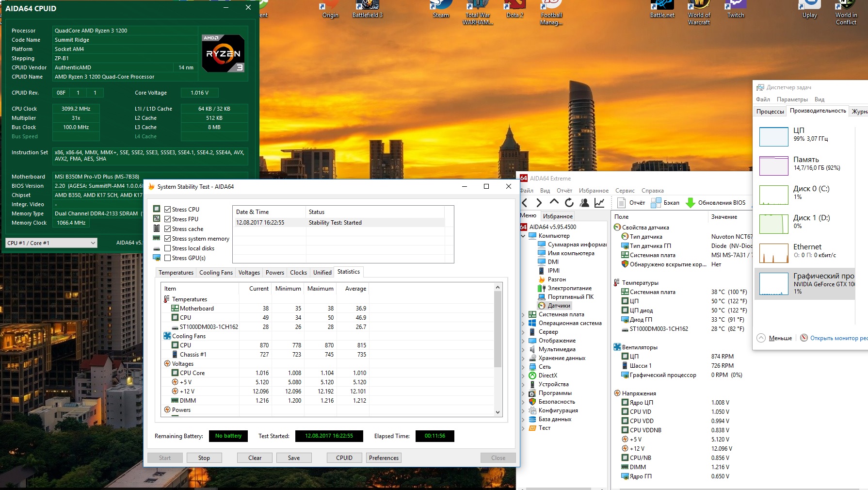868x490 pixels.
Task: Open Параметры menu in Task Manager
Action: (792, 99)
